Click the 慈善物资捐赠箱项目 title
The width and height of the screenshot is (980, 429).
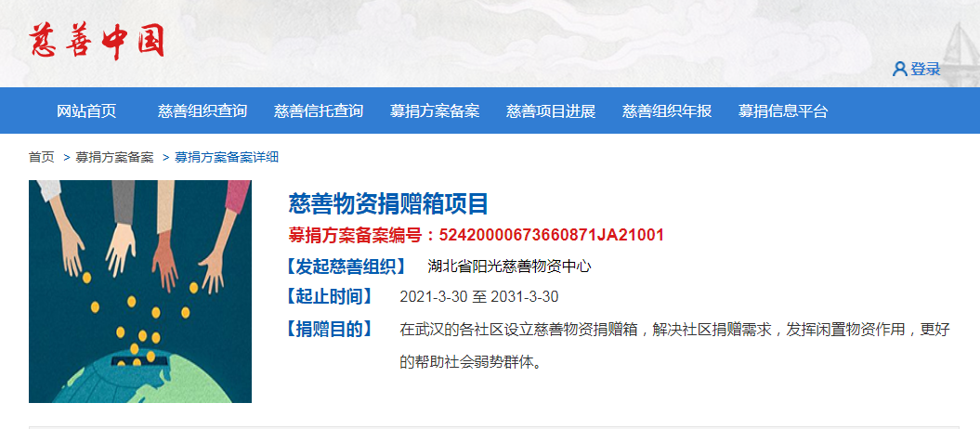click(388, 204)
